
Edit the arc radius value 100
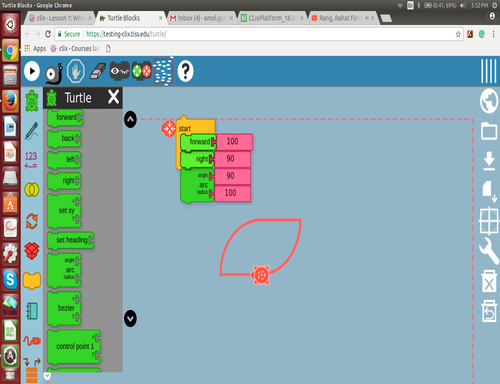coord(232,193)
